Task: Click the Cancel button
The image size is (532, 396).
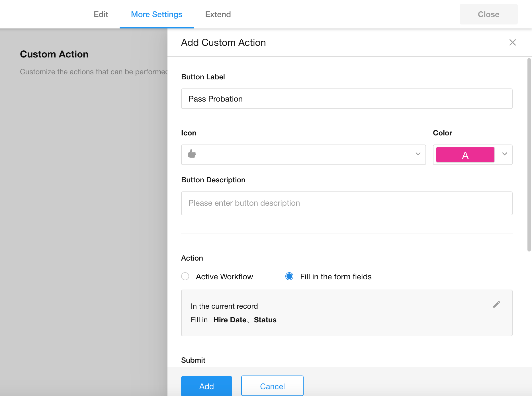Action: tap(272, 386)
